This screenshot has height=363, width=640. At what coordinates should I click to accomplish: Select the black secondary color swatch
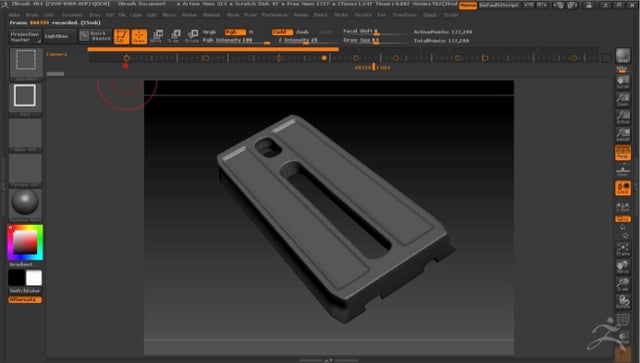[17, 278]
